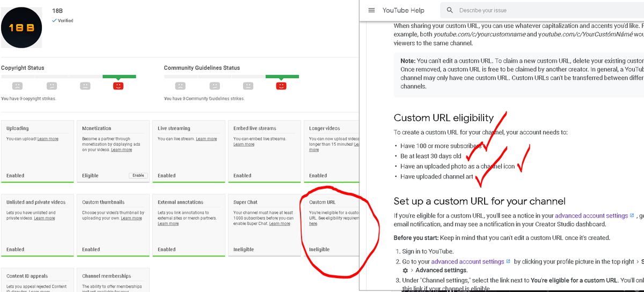The width and height of the screenshot is (644, 292).
Task: Click the 'Custom URL' card title
Action: click(x=323, y=203)
